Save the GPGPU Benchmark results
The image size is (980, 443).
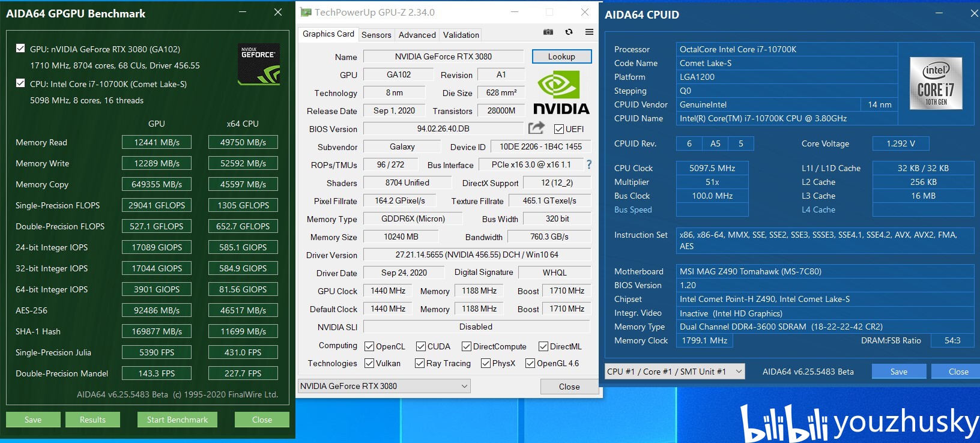click(33, 420)
